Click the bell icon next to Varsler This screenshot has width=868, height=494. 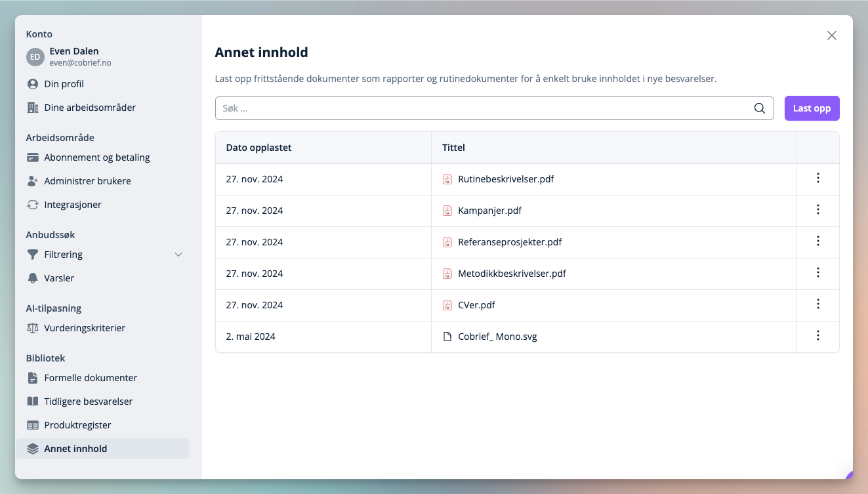pyautogui.click(x=33, y=278)
